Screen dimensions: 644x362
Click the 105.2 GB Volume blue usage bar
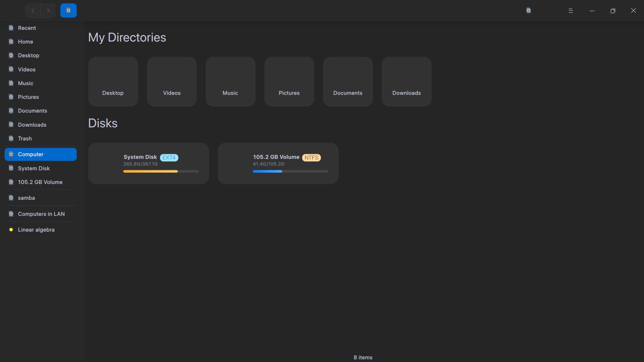point(290,171)
